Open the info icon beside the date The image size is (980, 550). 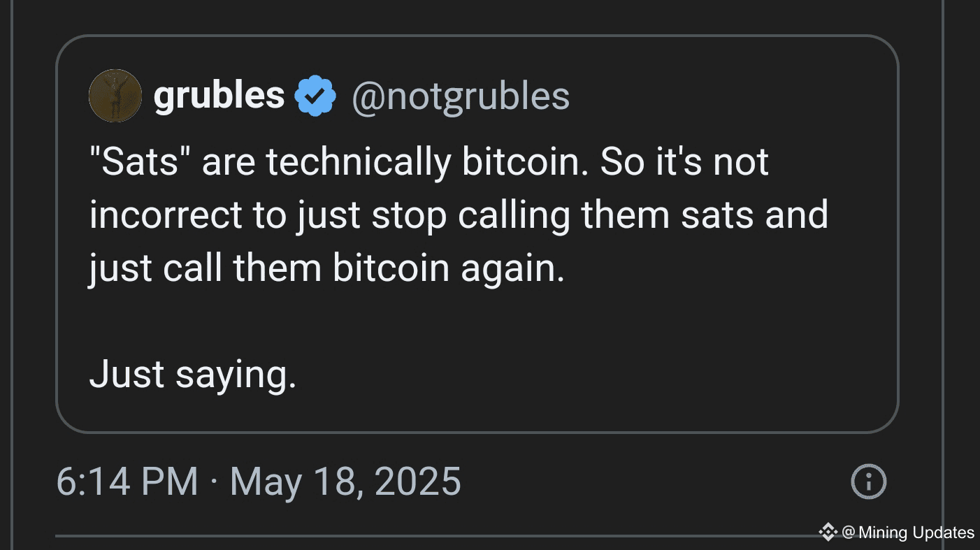point(869,482)
